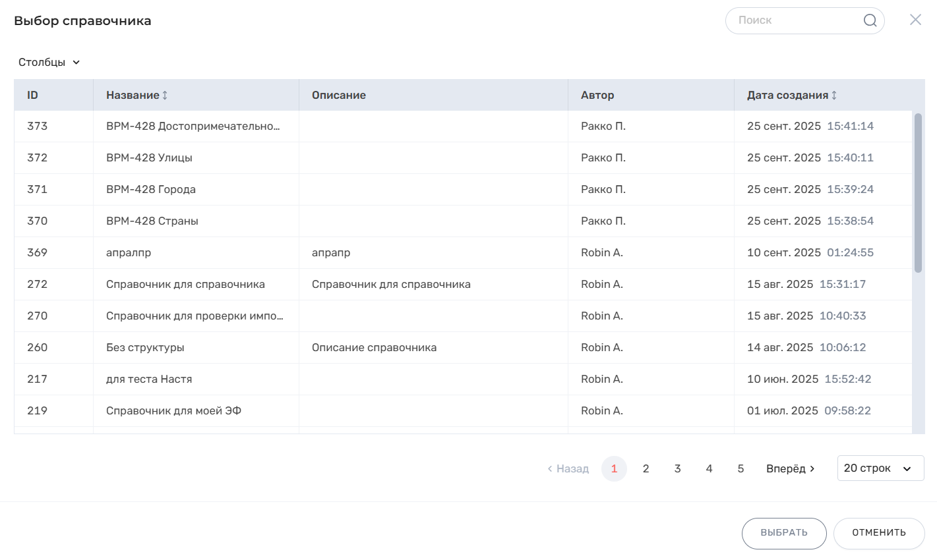Click in the Поиск search field
The image size is (937, 560).
(795, 20)
